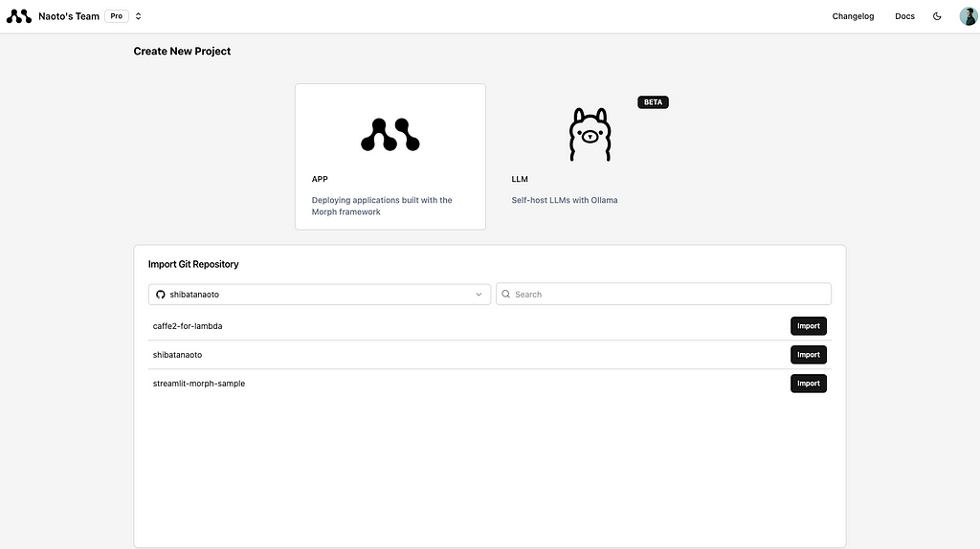
Task: Click the Ollama llama icon
Action: [x=590, y=134]
